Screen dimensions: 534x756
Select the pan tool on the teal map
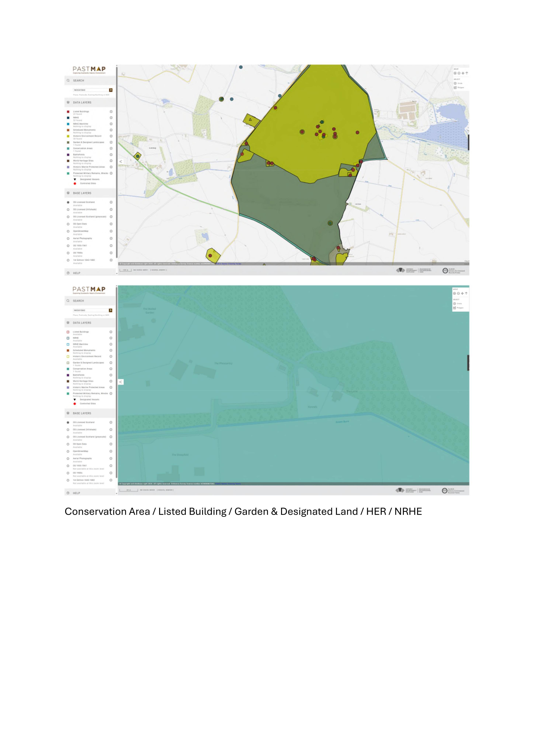pyautogui.click(x=462, y=293)
